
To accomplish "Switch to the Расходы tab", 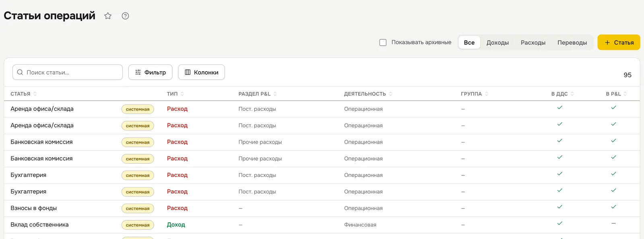I will click(533, 42).
